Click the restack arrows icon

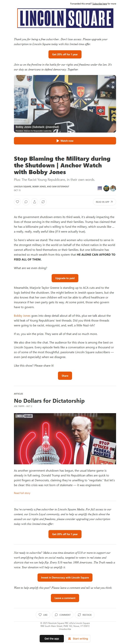coord(43,202)
